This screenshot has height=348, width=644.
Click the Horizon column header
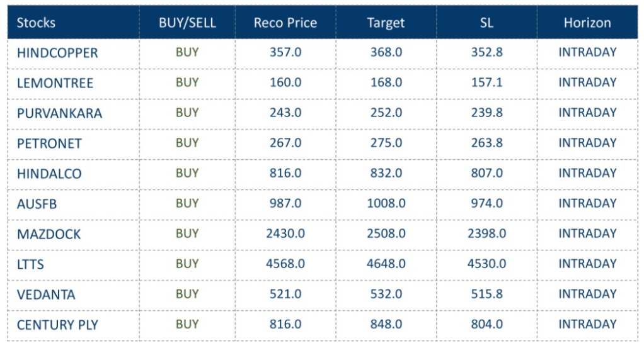[x=587, y=23]
